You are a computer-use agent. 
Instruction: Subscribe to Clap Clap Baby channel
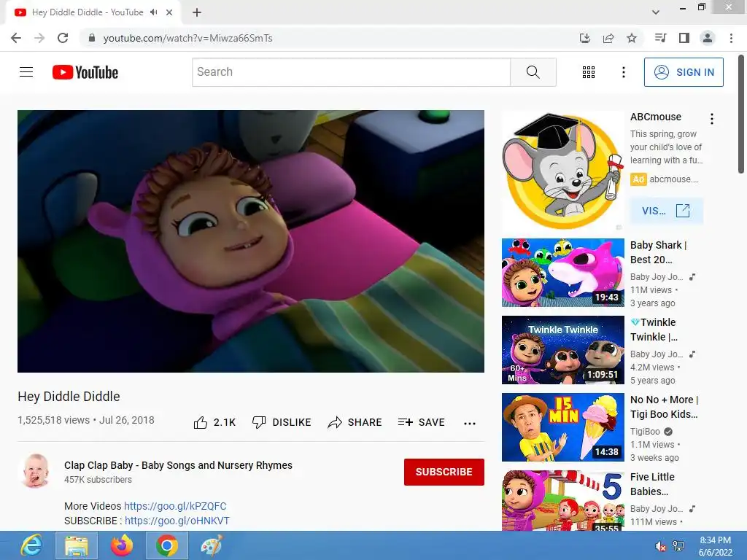point(444,472)
